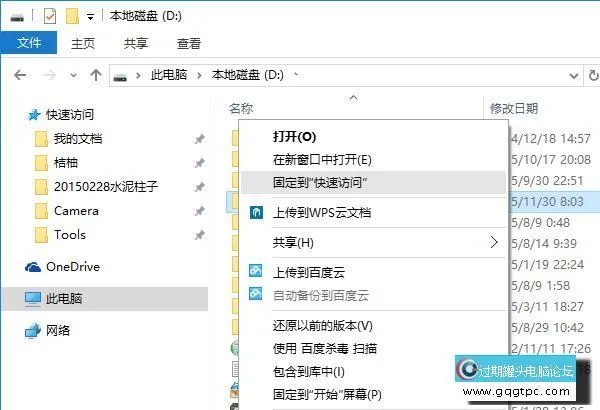Sort by the 名称 column header
The height and width of the screenshot is (410, 600).
241,109
